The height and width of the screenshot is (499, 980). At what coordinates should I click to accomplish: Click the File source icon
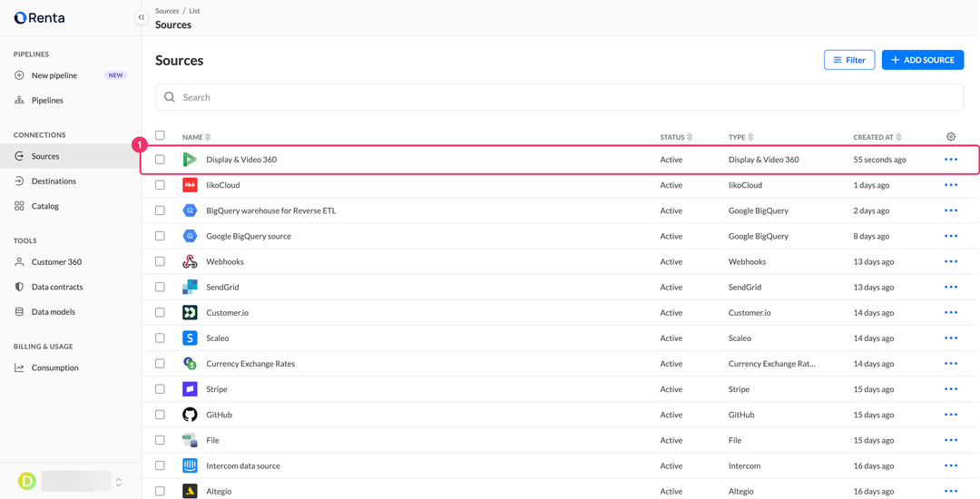pyautogui.click(x=190, y=440)
